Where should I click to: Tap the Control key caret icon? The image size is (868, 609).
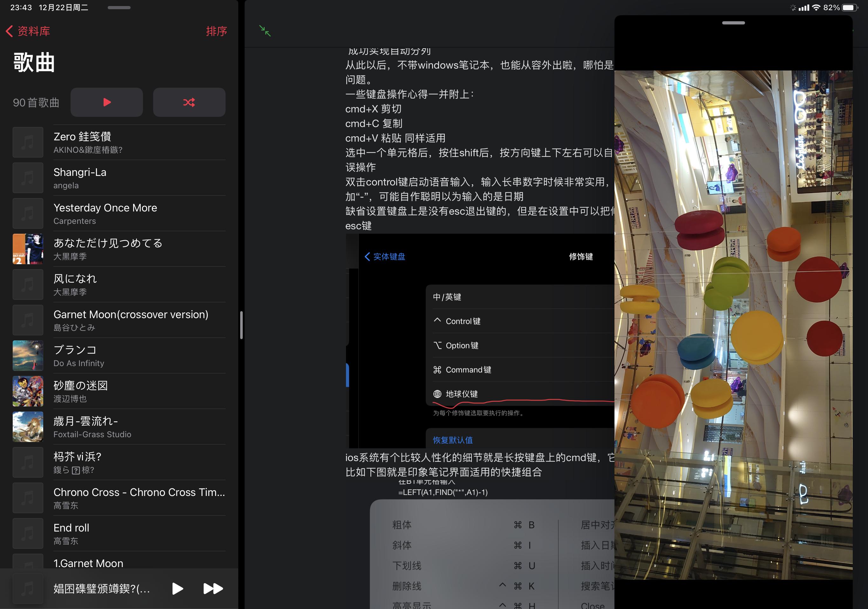coord(437,321)
